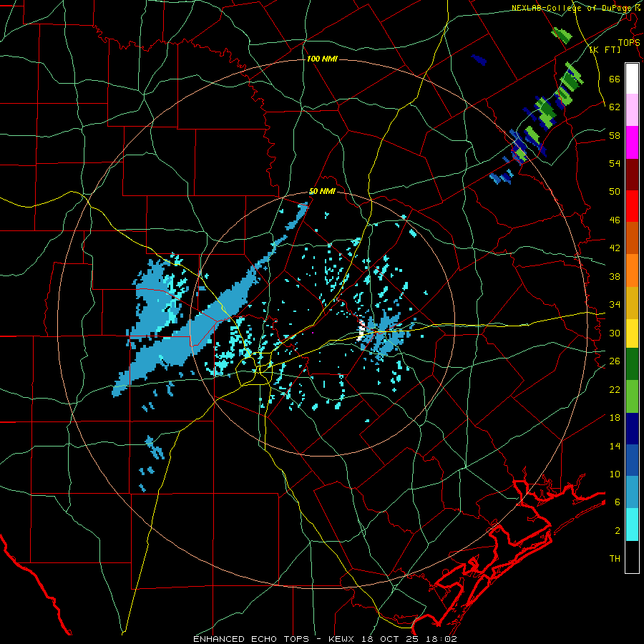The height and width of the screenshot is (644, 644).
Task: Select the cyan legend swatch
Action: 632,525
